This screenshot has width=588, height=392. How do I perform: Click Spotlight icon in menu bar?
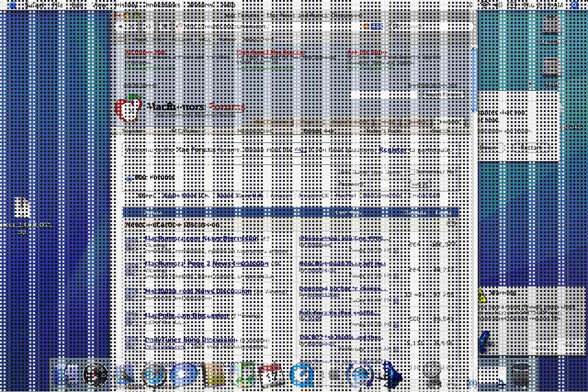575,5
